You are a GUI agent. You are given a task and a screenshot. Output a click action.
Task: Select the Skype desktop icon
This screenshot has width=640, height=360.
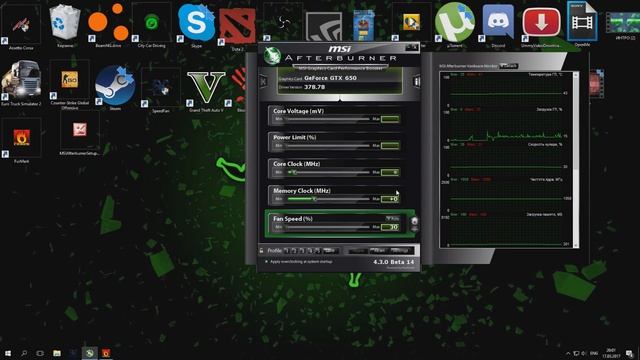click(x=196, y=25)
